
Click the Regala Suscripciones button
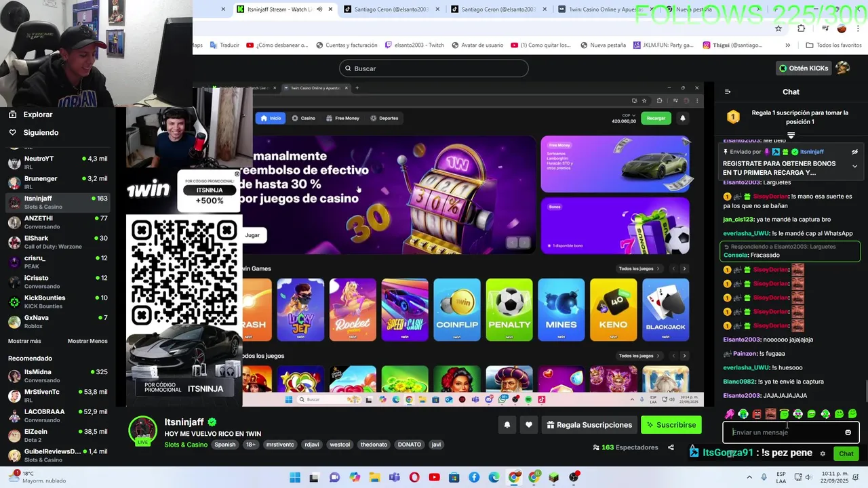(589, 425)
